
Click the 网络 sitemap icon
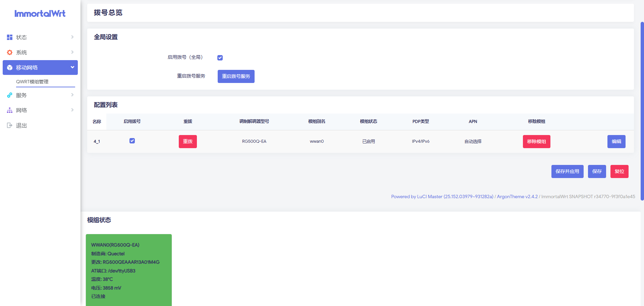coord(10,110)
